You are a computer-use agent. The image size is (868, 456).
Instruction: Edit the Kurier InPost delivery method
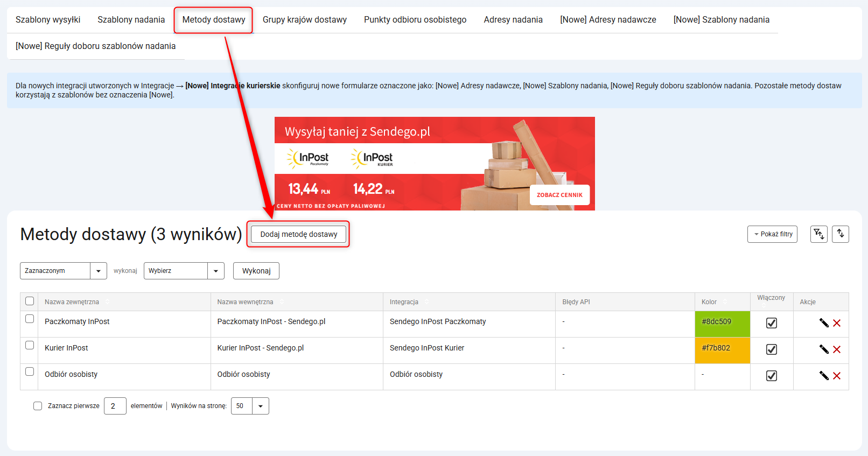click(824, 349)
